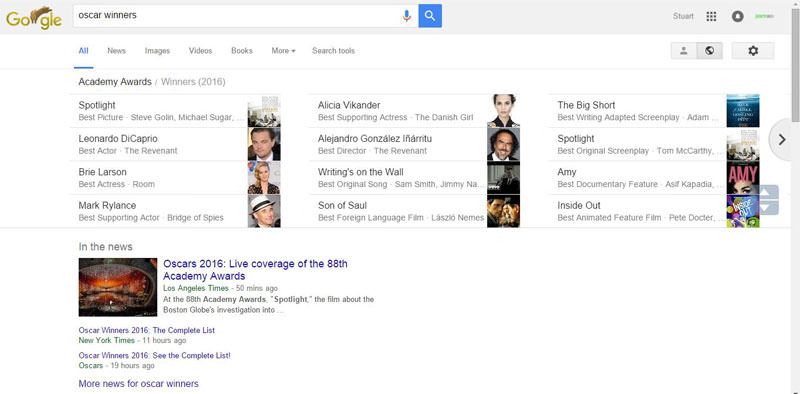Open Son of Saul poster thumbnail

click(503, 211)
